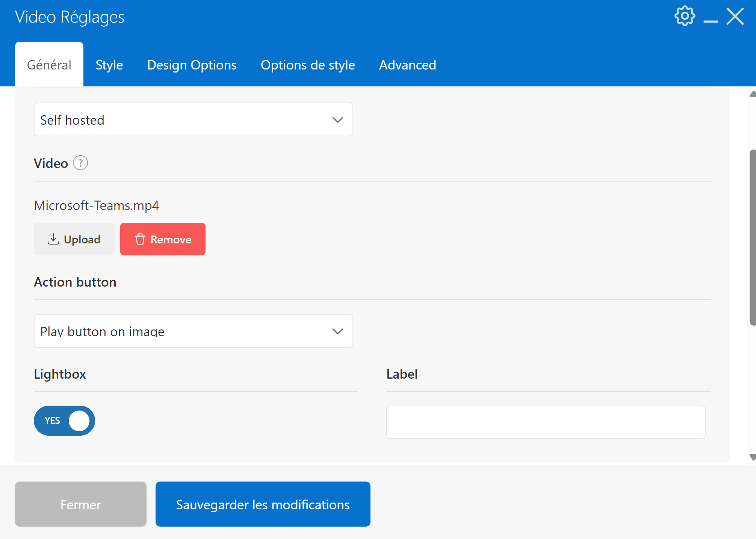Close the Video Réglages dialog with X

(735, 17)
